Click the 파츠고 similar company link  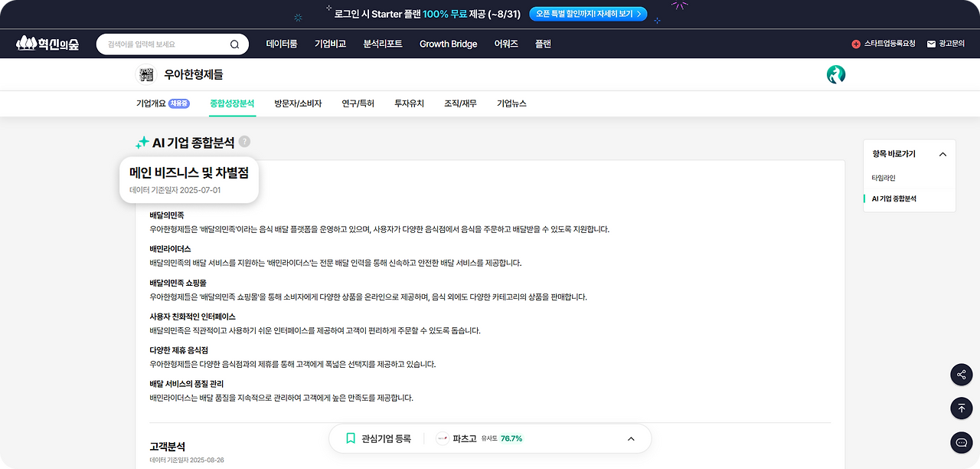click(464, 438)
